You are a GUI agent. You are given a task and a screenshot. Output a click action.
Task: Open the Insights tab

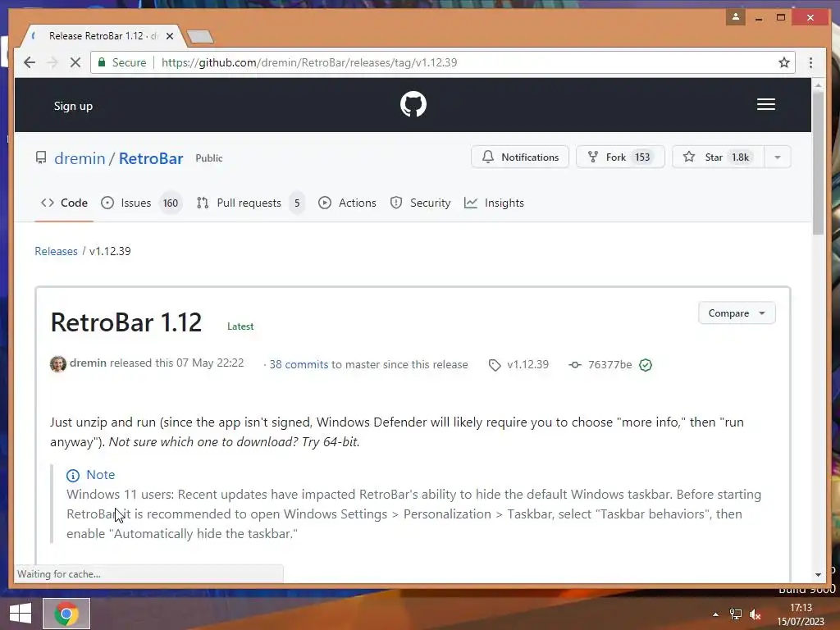point(494,203)
